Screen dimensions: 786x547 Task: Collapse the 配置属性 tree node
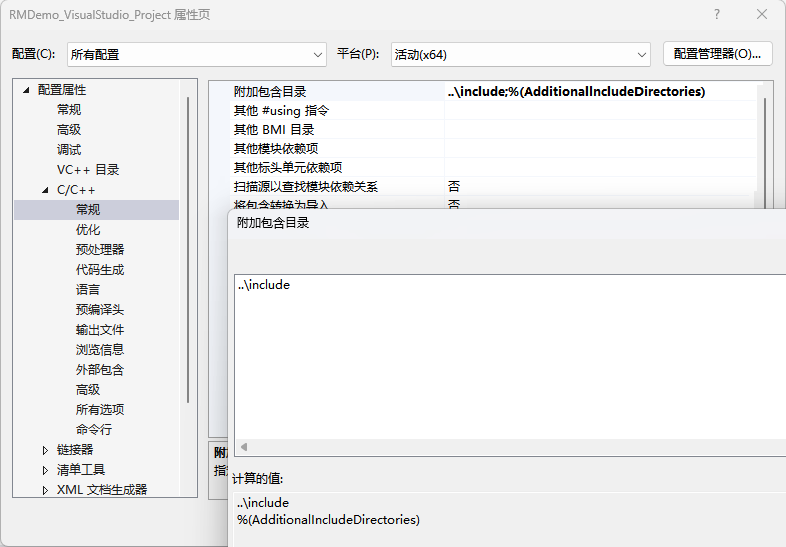(x=26, y=90)
